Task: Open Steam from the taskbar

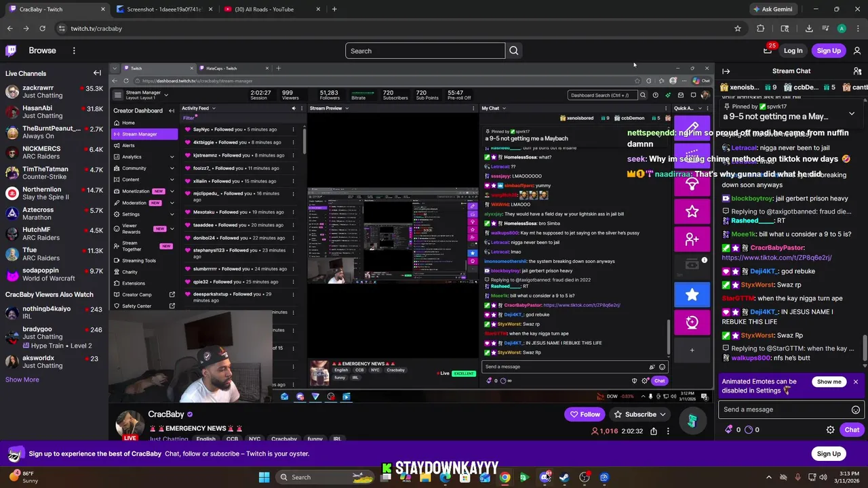Action: click(564, 477)
